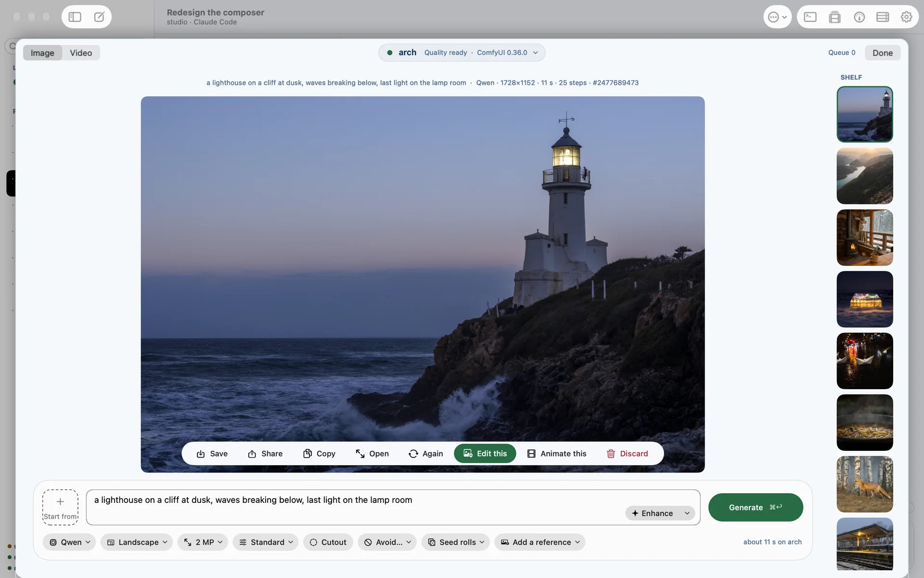
Task: Save the lighthouse image
Action: 212,454
